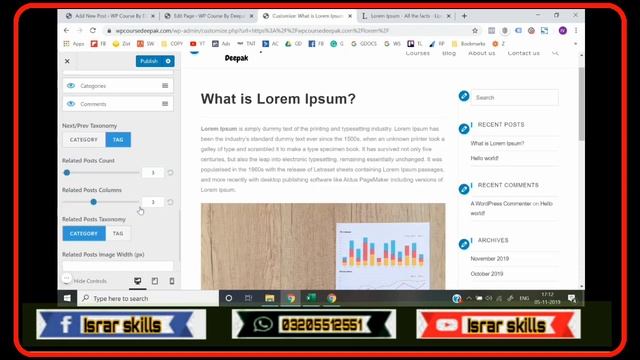The width and height of the screenshot is (640, 360).
Task: Open the About us menu item
Action: pos(482,53)
